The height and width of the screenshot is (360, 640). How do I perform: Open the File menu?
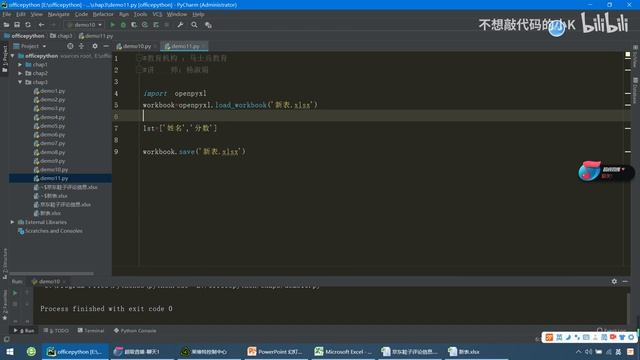[7, 14]
